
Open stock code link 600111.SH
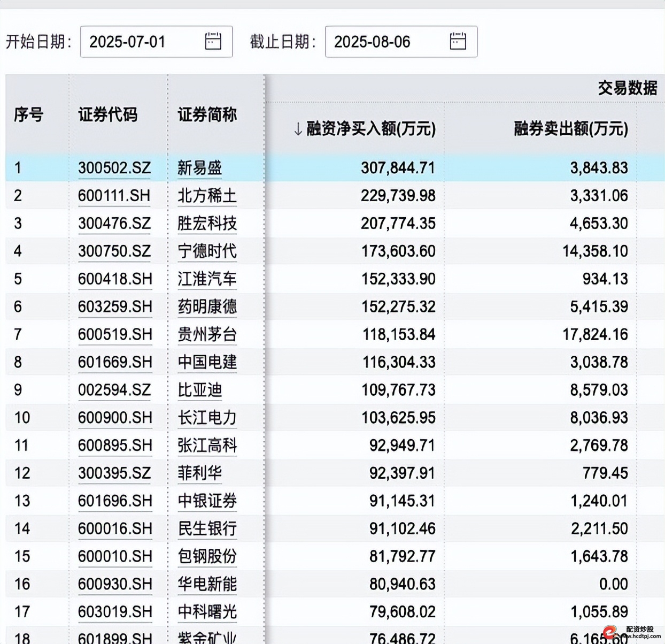(x=114, y=196)
